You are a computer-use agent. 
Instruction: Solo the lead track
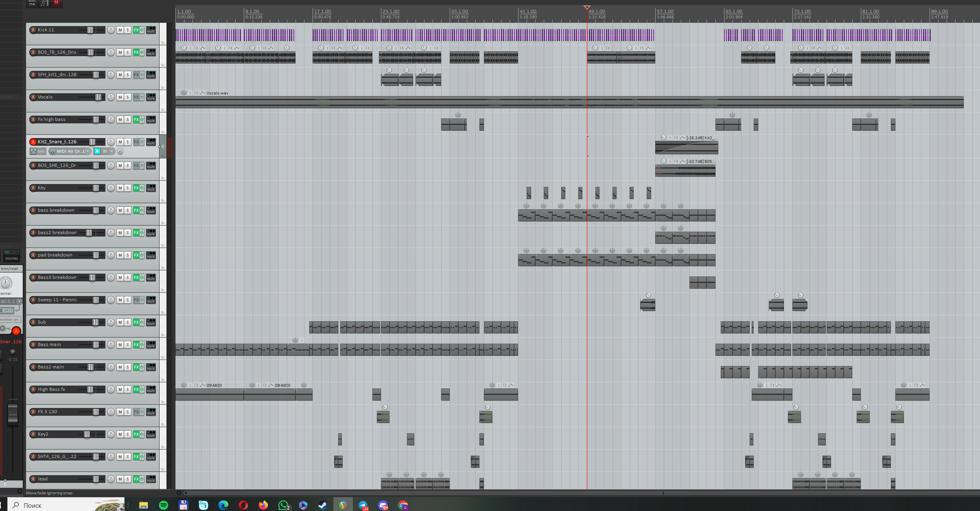127,479
